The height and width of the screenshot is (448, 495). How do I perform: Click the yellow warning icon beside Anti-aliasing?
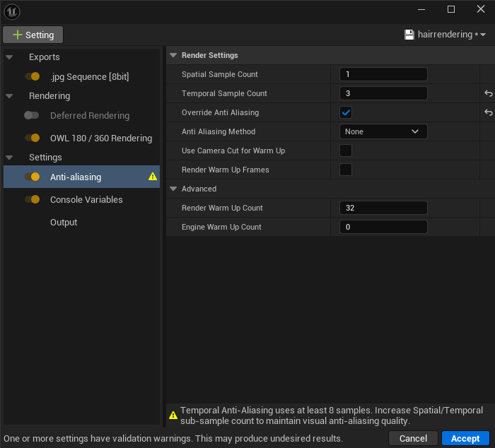[153, 177]
